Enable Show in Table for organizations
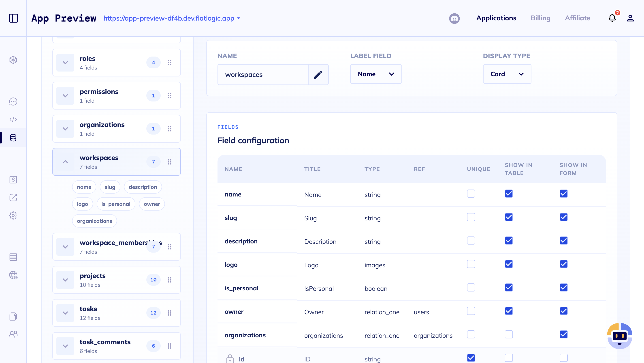The width and height of the screenshot is (644, 363). (x=509, y=335)
